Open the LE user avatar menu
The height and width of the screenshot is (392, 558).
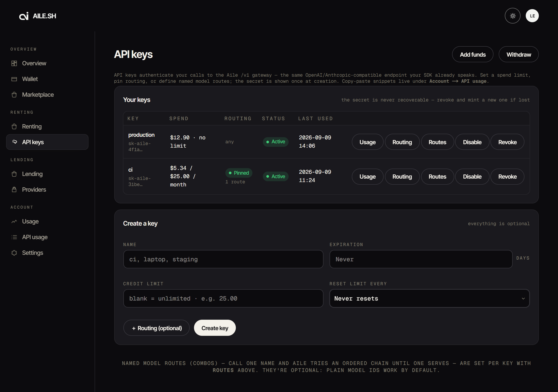coord(532,16)
